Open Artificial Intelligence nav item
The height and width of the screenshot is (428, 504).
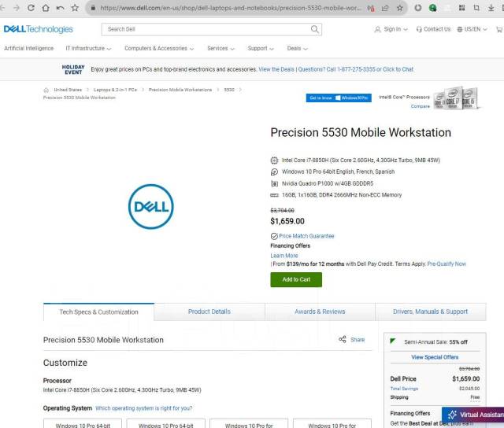pyautogui.click(x=28, y=49)
